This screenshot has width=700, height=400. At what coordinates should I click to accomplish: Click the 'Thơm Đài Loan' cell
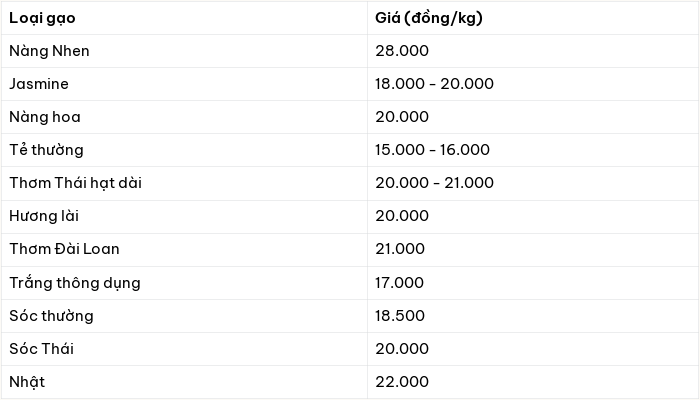pyautogui.click(x=184, y=250)
